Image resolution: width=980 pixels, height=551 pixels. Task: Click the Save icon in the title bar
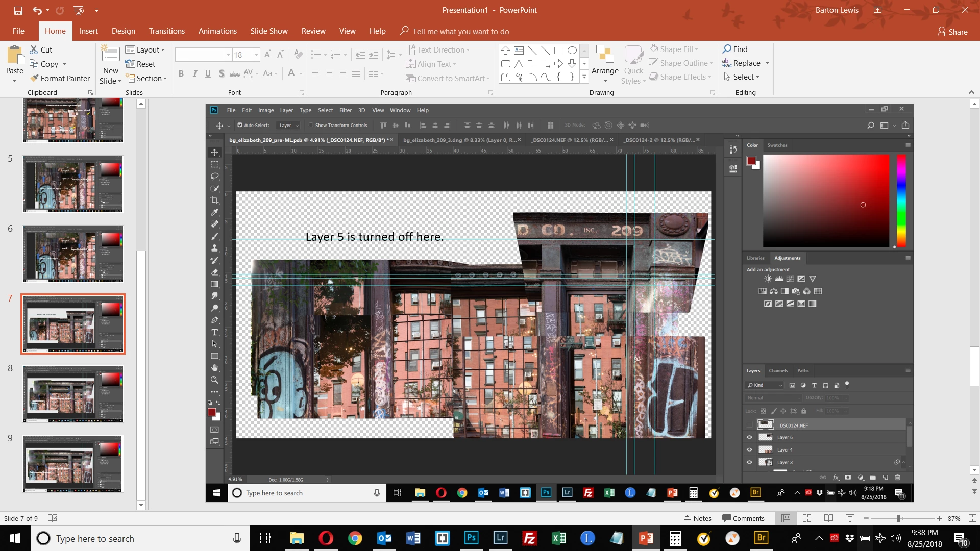pyautogui.click(x=18, y=10)
